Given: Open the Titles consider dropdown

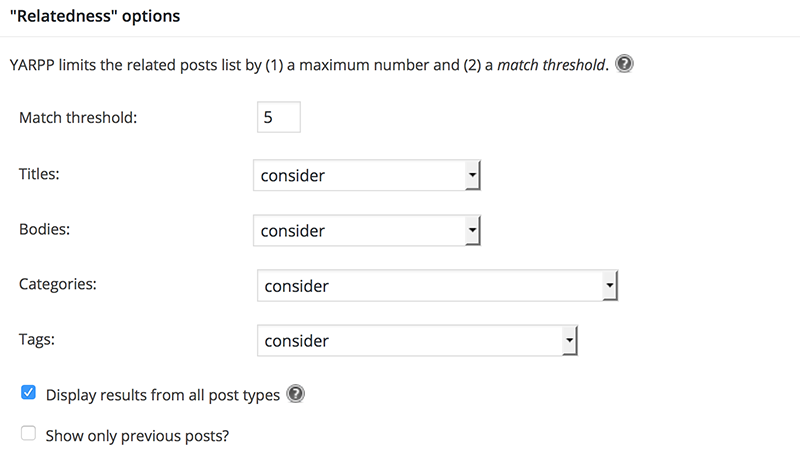Looking at the screenshot, I should [367, 175].
